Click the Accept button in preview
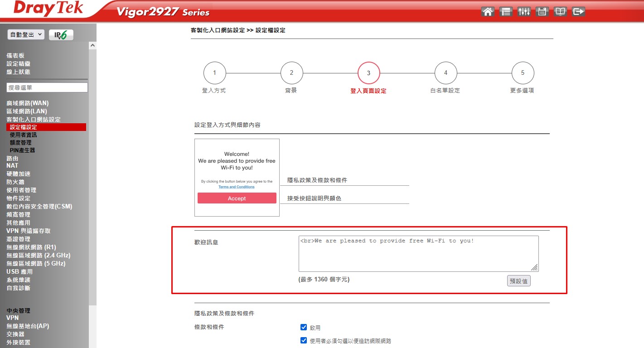Screen dimensions: 644x348 coord(237,198)
